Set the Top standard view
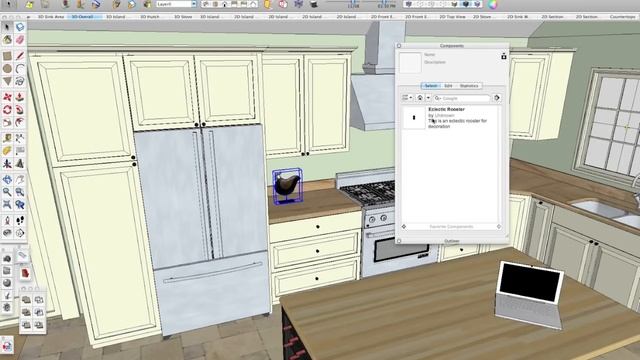640x360 pixels. click(216, 4)
